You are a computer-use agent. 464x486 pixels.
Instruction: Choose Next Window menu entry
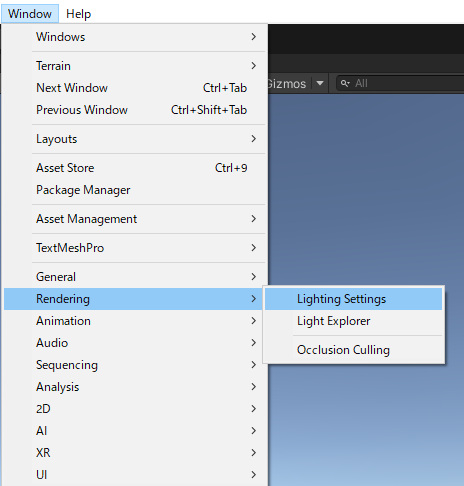pos(134,88)
